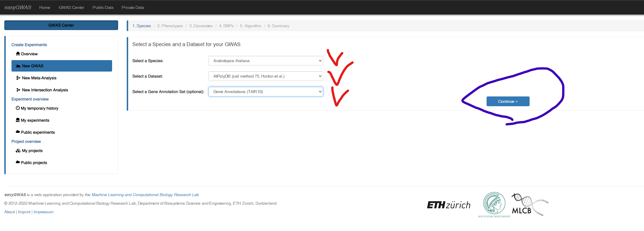Click the easyGWAS brand logo
Viewport: 644px width, 231px height.
click(18, 7)
